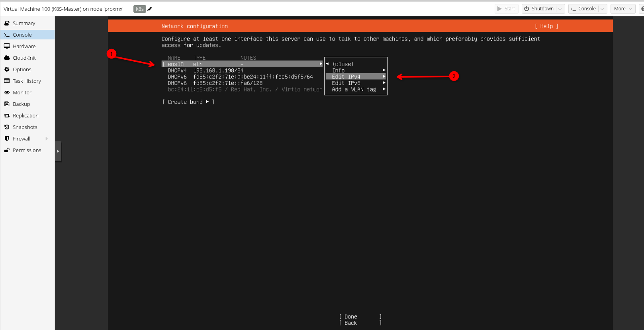Open the Summary icon in the VM sidebar
Image resolution: width=644 pixels, height=330 pixels.
[x=7, y=23]
